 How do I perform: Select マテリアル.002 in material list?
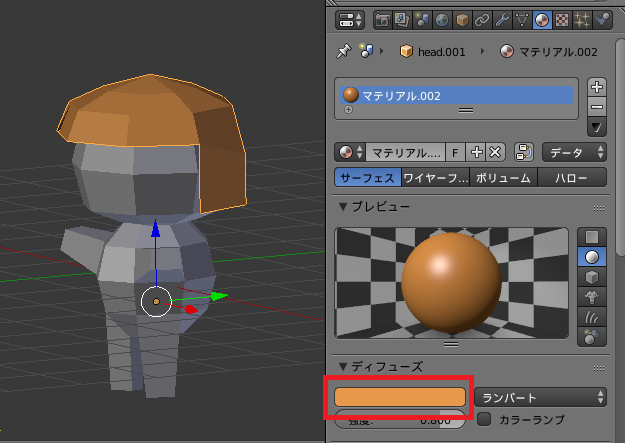pos(457,95)
